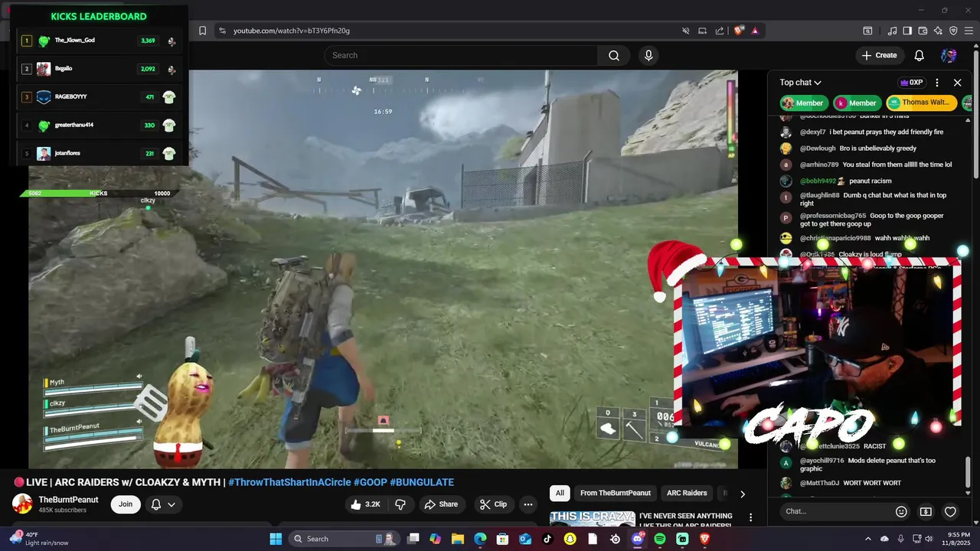
Task: Open TikTok from the taskbar
Action: tap(547, 539)
